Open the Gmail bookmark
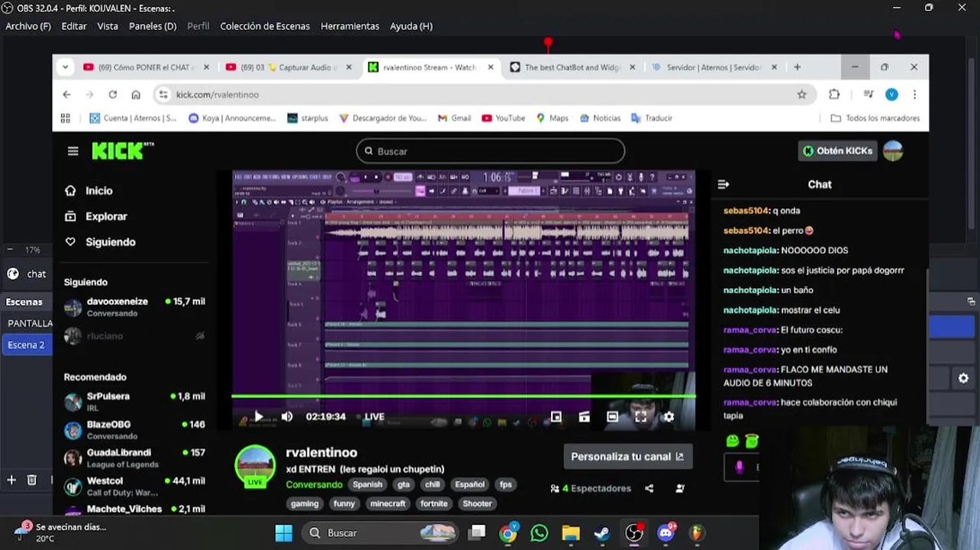This screenshot has height=550, width=980. point(454,118)
